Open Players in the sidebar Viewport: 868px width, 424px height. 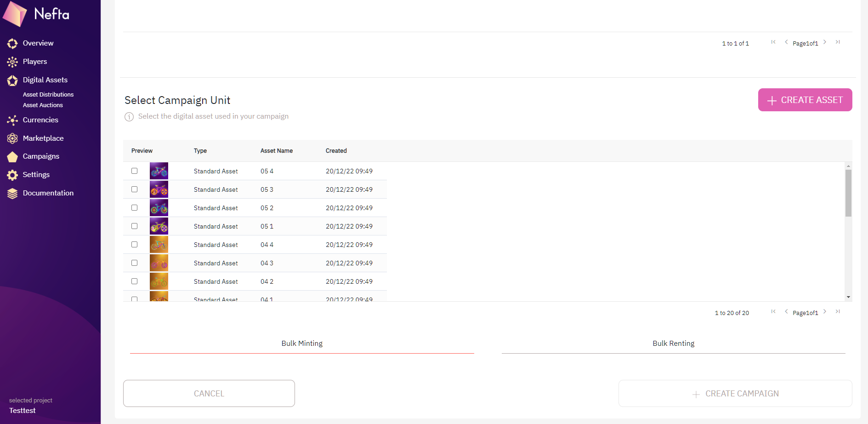(x=35, y=62)
